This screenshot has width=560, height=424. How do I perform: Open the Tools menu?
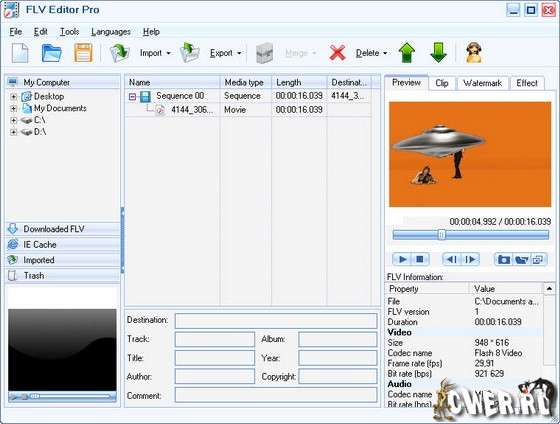click(69, 32)
